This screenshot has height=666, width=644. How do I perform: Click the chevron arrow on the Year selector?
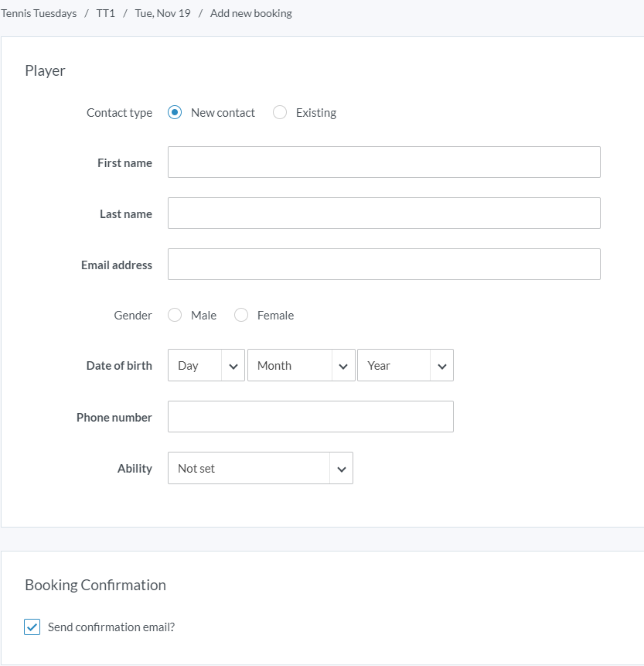point(441,367)
